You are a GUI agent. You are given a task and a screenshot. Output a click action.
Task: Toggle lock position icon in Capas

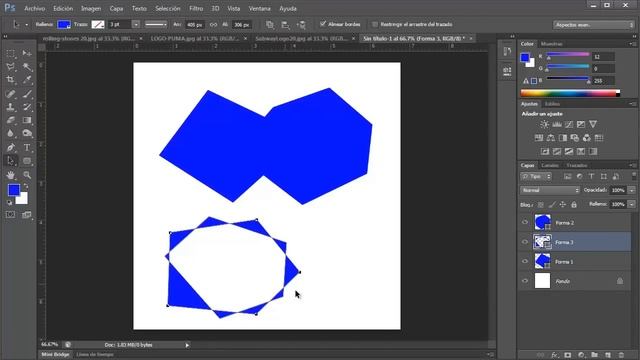pyautogui.click(x=563, y=204)
